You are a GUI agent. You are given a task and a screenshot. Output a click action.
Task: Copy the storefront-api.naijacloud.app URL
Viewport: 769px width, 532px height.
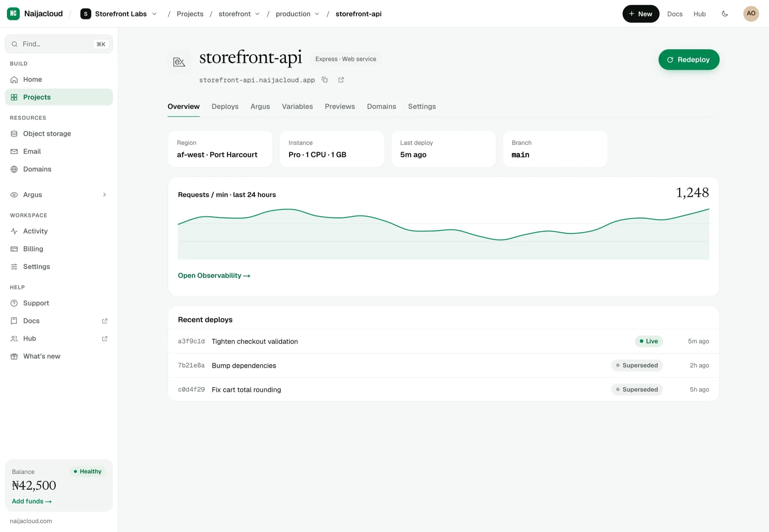tap(325, 80)
